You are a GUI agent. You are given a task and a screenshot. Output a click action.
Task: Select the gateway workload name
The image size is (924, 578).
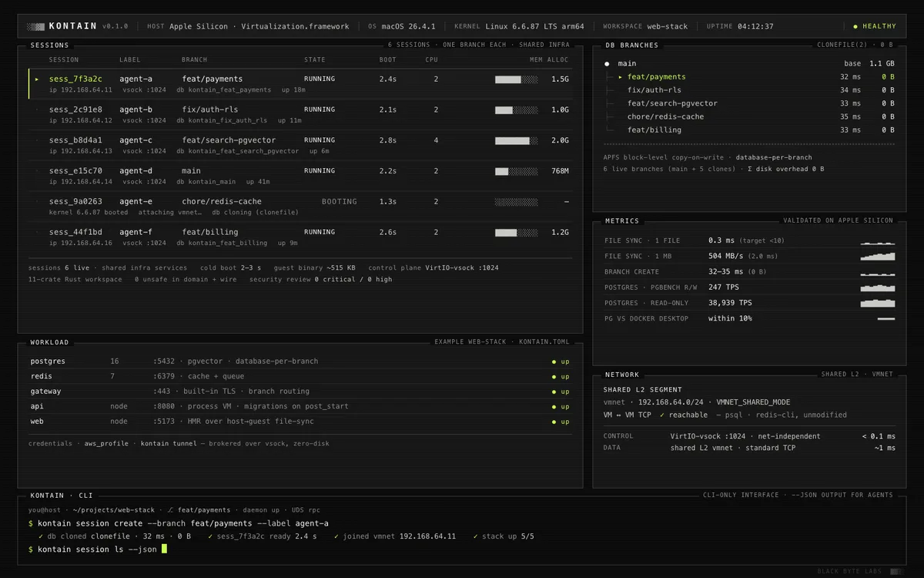(x=45, y=391)
